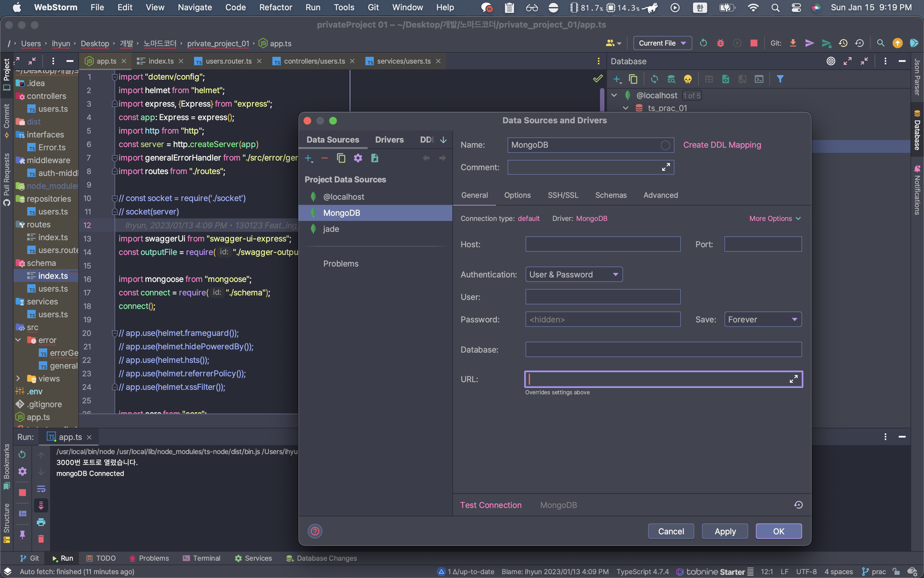
Task: Stop the running app.ts process in the Run panel
Action: point(22,492)
